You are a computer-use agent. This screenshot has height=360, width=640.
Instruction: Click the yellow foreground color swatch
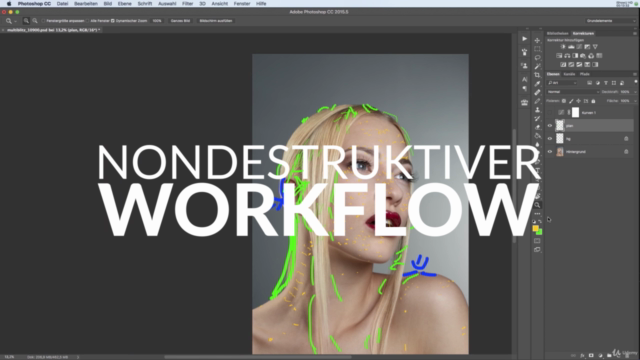[x=536, y=229]
